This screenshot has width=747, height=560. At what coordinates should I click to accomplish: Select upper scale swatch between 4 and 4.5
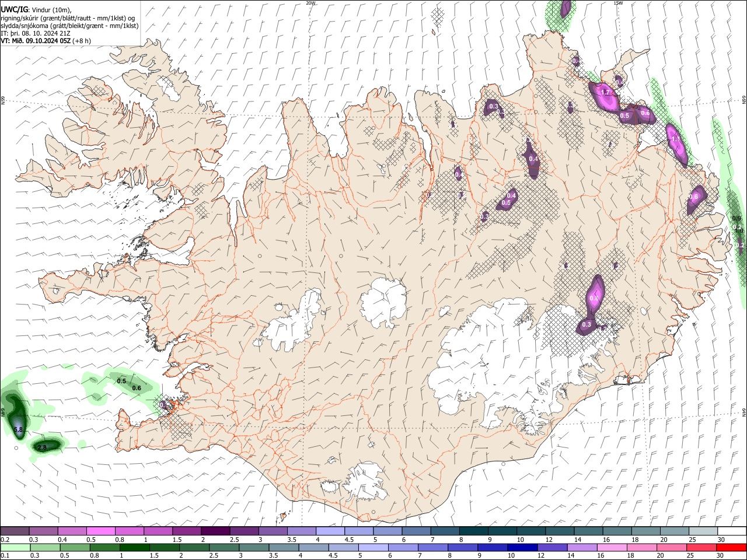(x=330, y=531)
